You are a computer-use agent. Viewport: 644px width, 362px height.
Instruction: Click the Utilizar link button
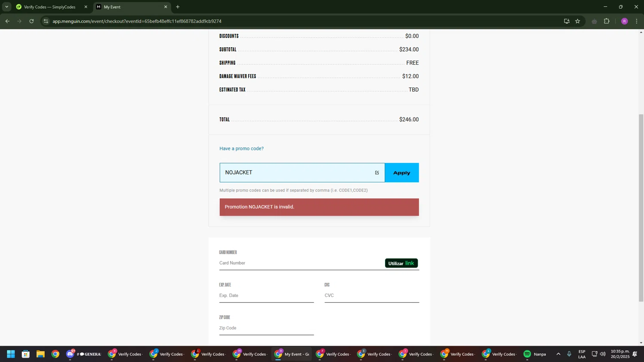pos(401,263)
